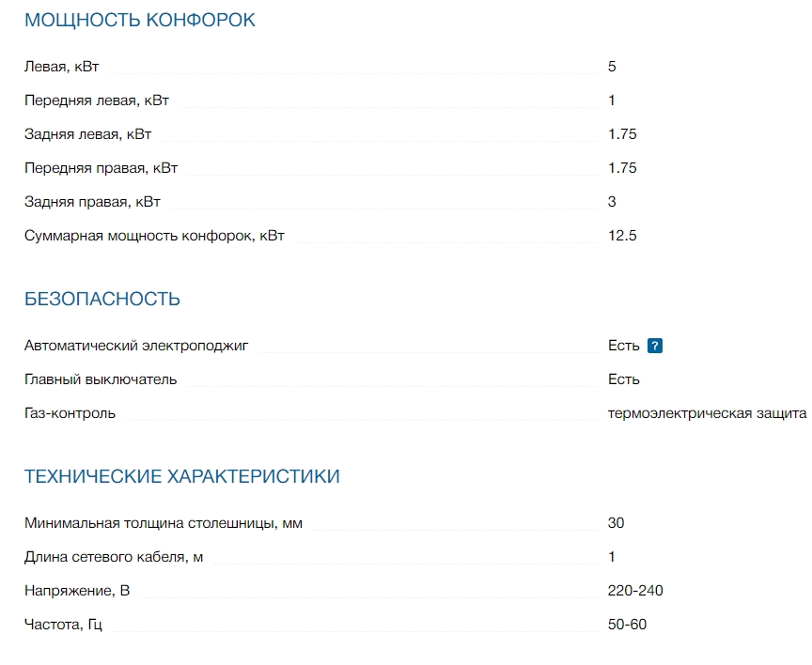Click the "термоэлектрическая защита" value

click(x=708, y=413)
